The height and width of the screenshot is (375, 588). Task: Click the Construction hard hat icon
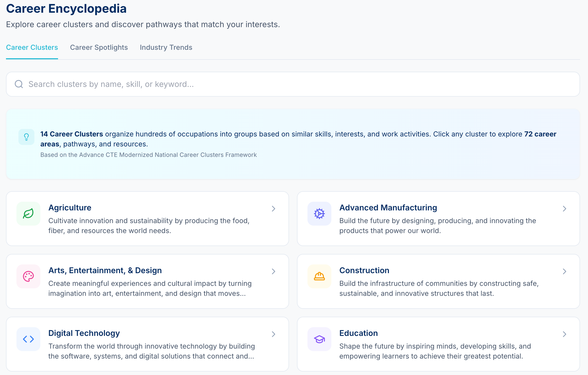point(319,276)
